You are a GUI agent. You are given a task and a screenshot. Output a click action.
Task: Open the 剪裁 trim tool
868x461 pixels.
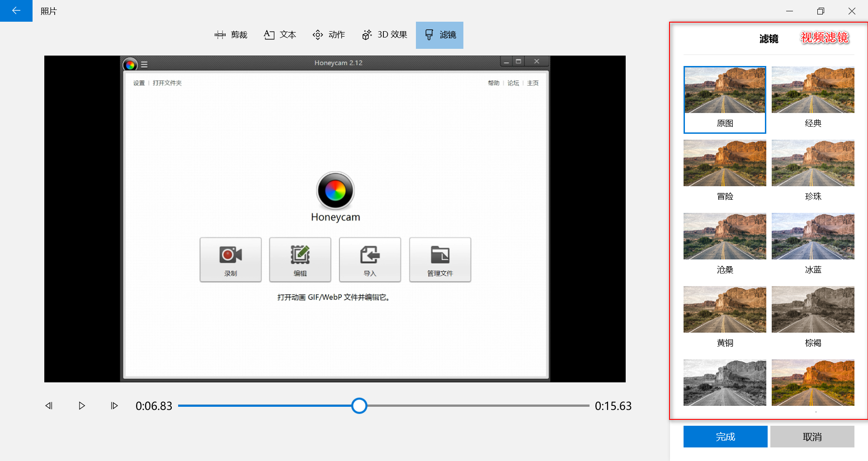231,35
